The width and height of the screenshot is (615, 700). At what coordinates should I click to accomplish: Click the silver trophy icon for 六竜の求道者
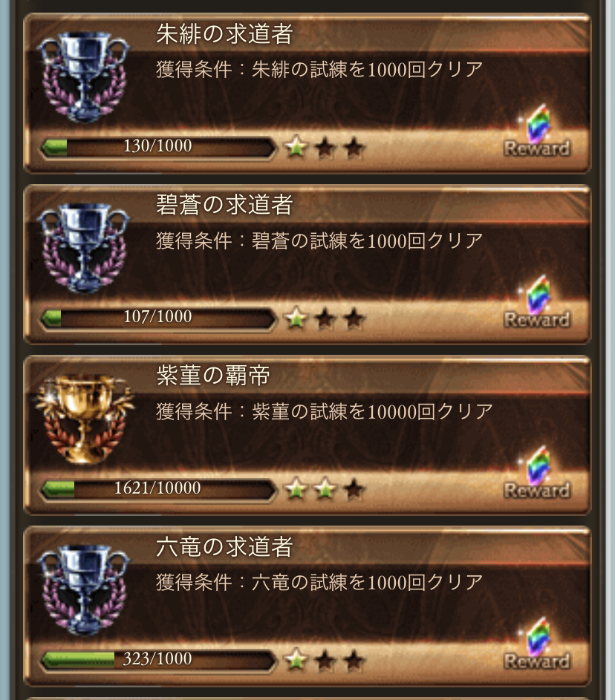click(x=83, y=589)
